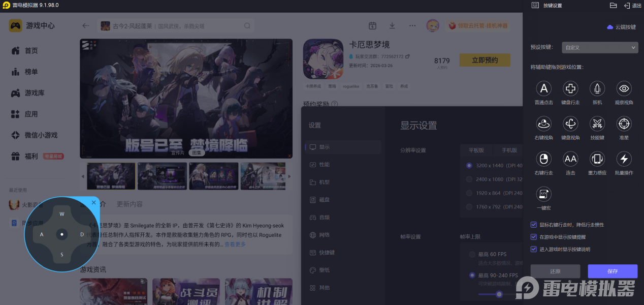Select the 重力感应 gravity sensor icon
This screenshot has width=644, height=305.
click(x=597, y=159)
